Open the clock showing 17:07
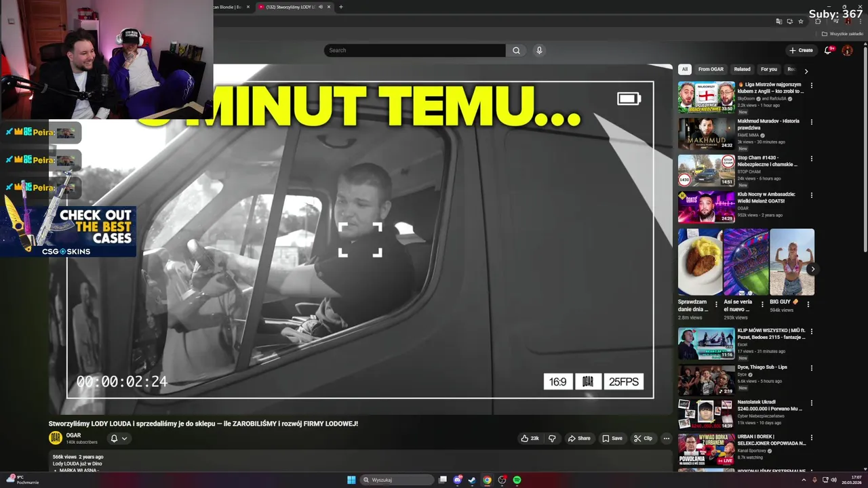 [x=851, y=480]
